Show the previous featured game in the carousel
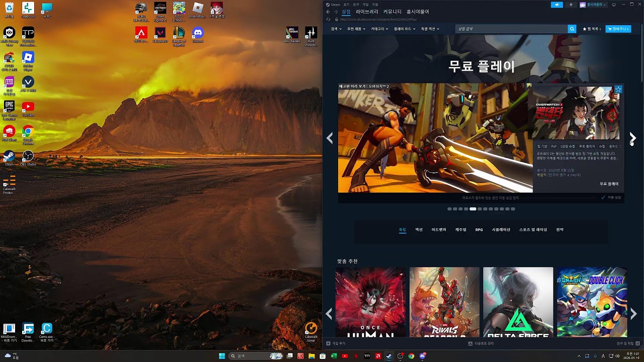This screenshot has width=644, height=362. 330,138
